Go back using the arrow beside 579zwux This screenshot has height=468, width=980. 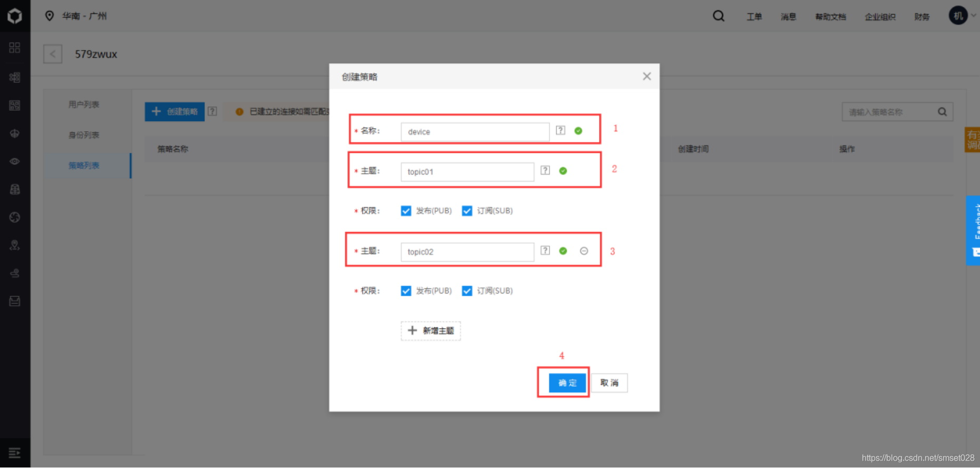53,54
